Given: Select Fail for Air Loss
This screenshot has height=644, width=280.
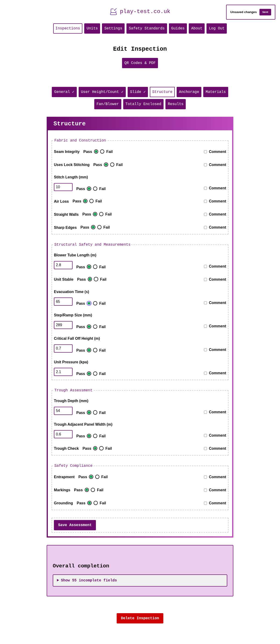Looking at the screenshot, I should click(x=91, y=201).
